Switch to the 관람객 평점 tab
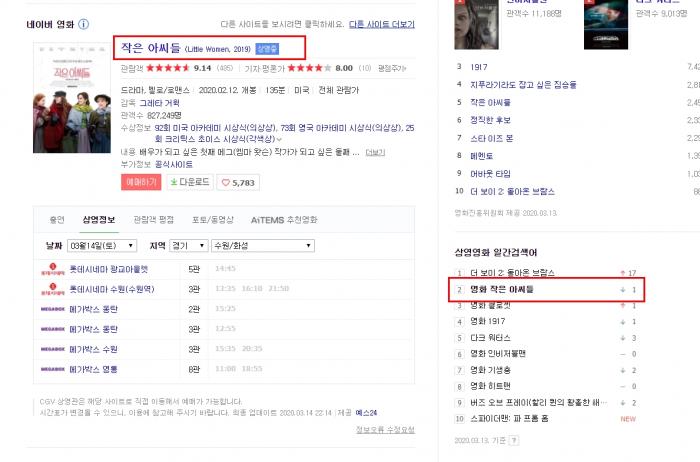The width and height of the screenshot is (700, 462). coord(154,220)
